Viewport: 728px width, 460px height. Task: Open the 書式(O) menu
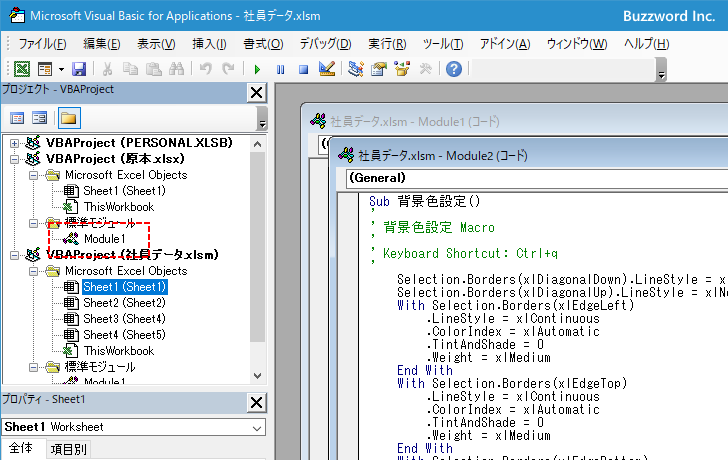pos(263,44)
